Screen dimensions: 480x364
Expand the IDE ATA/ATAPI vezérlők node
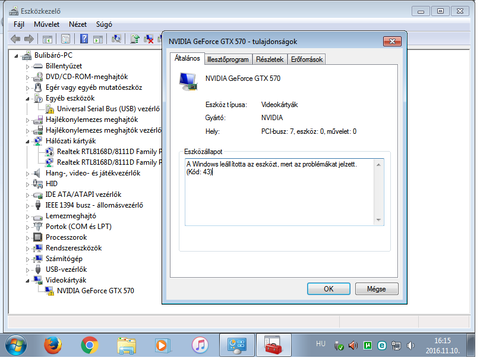click(x=27, y=195)
